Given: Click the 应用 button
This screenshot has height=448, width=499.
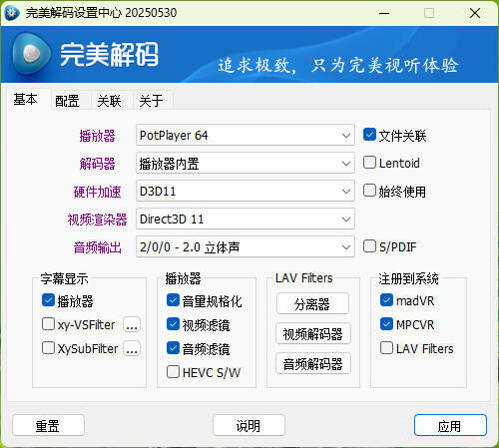Looking at the screenshot, I should (x=450, y=425).
